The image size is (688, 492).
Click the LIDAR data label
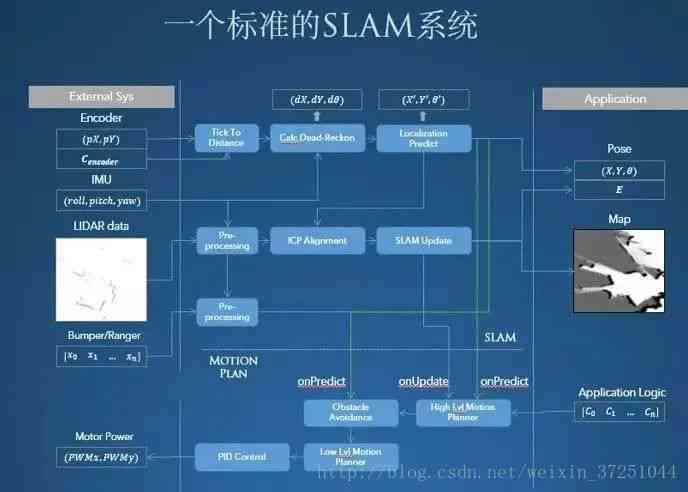coord(101,226)
